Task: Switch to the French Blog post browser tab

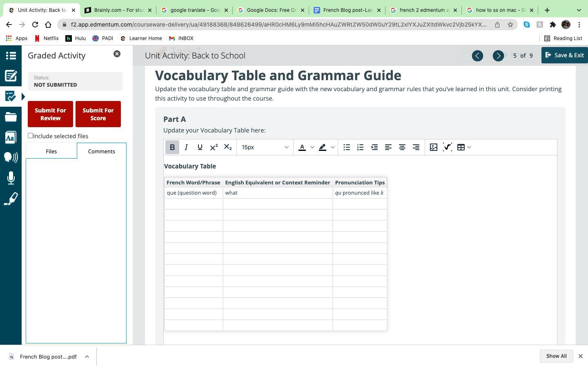Action: (x=347, y=10)
